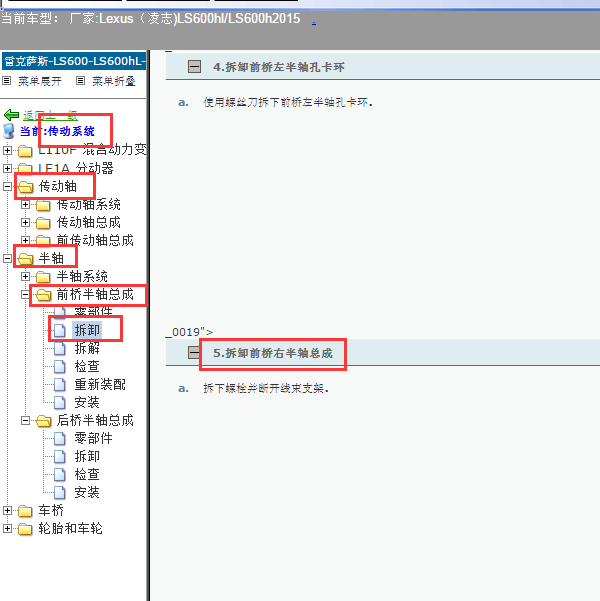Click the 菜单折叠 collapse-all menu button
Image resolution: width=600 pixels, height=601 pixels.
click(x=114, y=81)
